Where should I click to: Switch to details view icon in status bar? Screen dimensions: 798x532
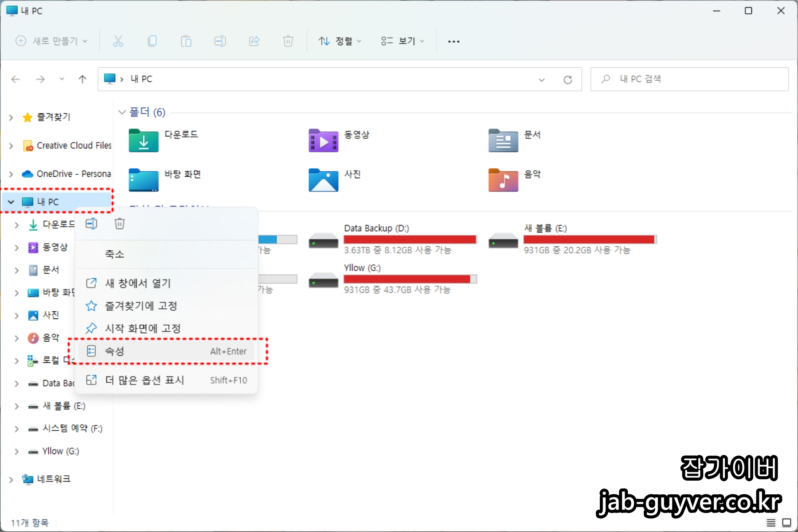771,523
